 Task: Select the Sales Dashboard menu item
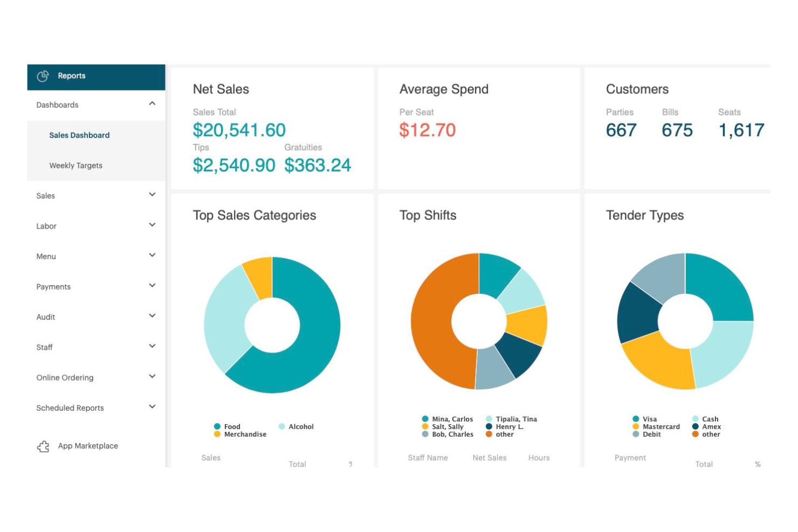79,135
